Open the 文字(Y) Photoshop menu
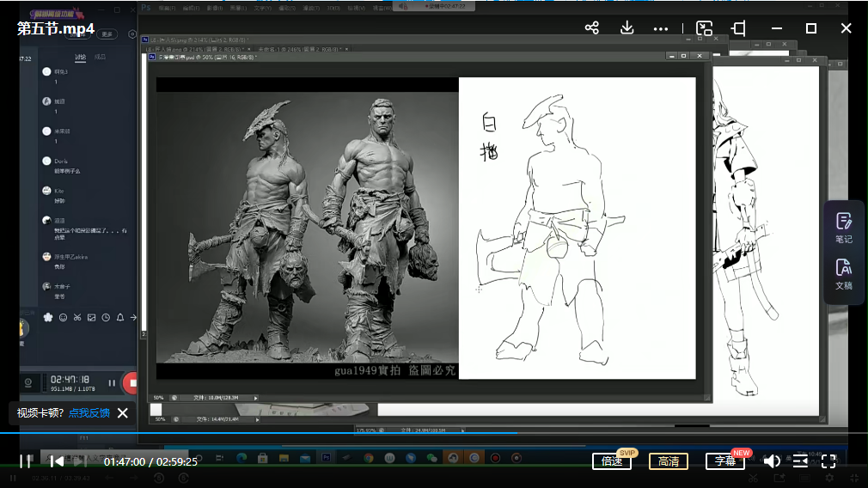This screenshot has width=868, height=488. tap(262, 9)
